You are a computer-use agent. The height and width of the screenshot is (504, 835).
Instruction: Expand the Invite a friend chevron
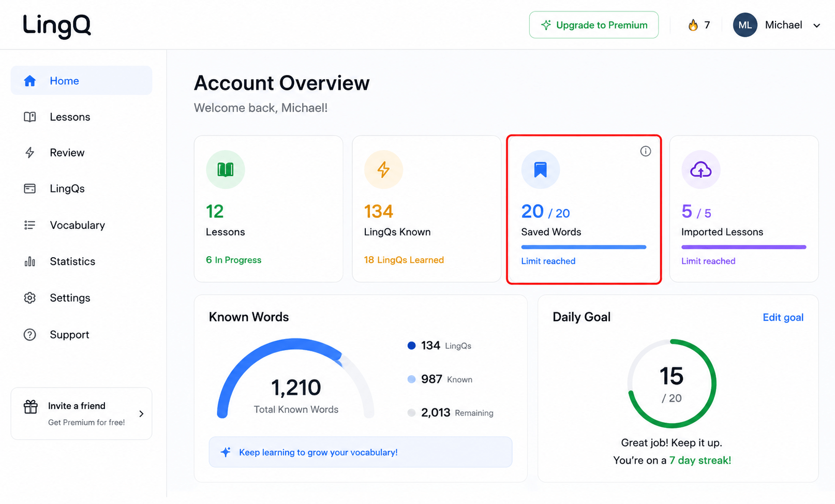[x=141, y=413]
